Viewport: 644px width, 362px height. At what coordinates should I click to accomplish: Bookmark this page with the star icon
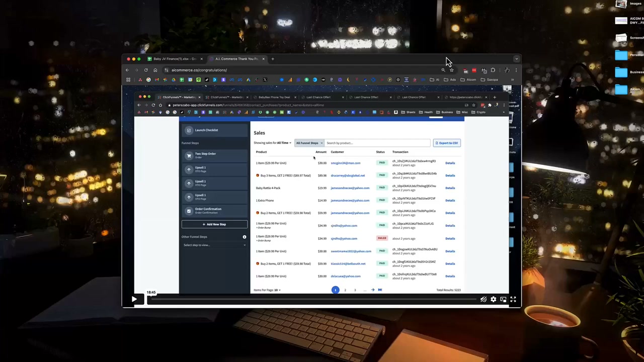pyautogui.click(x=451, y=70)
